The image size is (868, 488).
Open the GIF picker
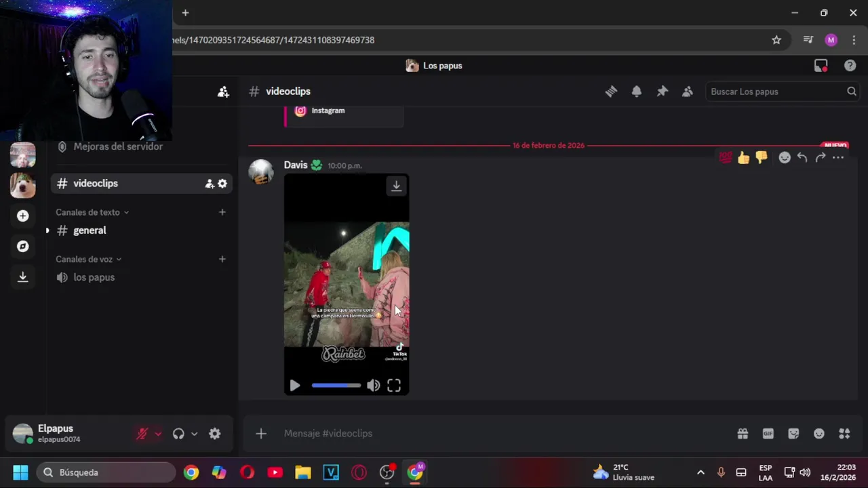pos(768,434)
